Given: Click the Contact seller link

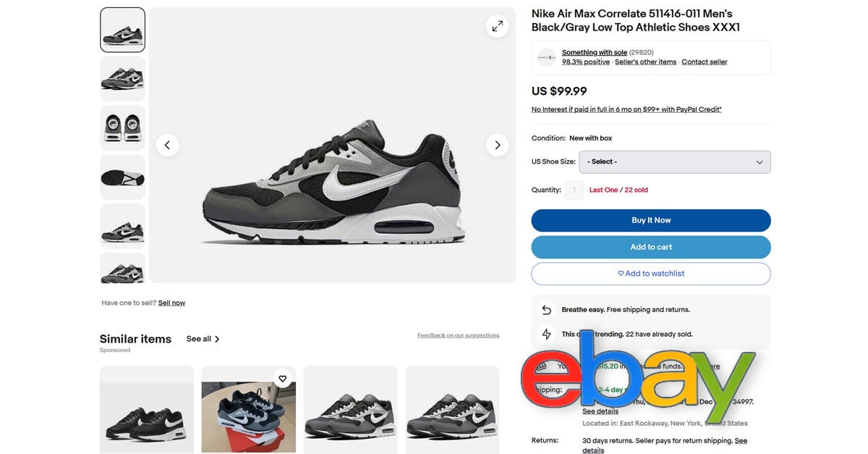Looking at the screenshot, I should pyautogui.click(x=704, y=62).
